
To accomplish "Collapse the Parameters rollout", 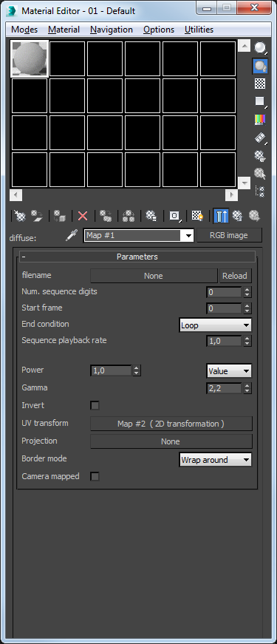I will (x=137, y=257).
